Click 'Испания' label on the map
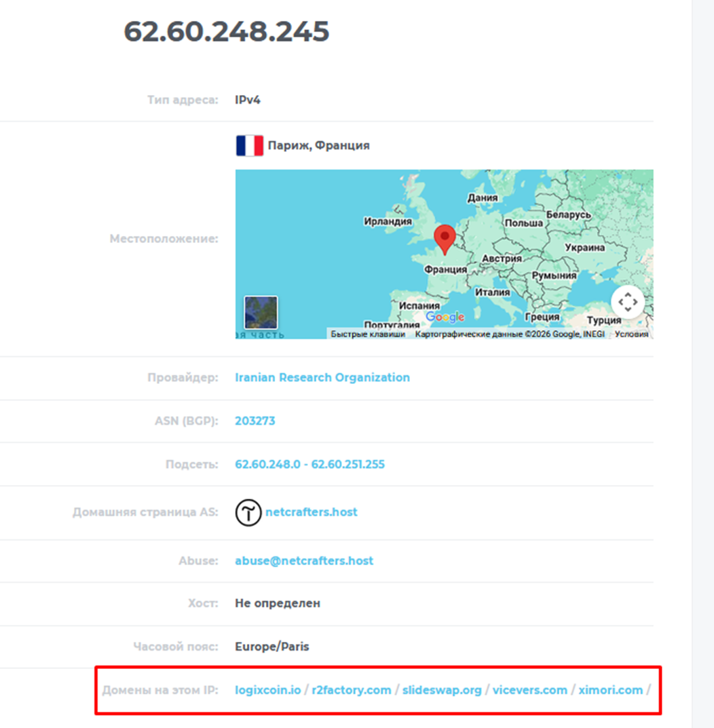 click(x=419, y=305)
